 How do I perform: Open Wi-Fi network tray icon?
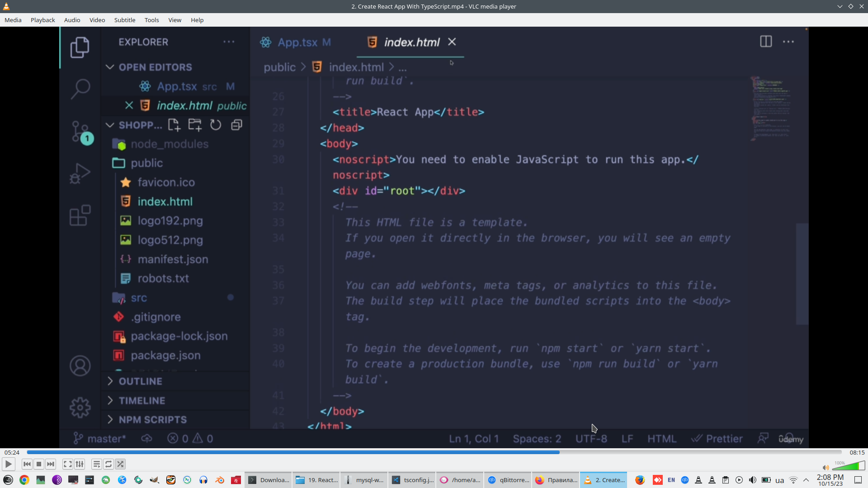click(793, 480)
